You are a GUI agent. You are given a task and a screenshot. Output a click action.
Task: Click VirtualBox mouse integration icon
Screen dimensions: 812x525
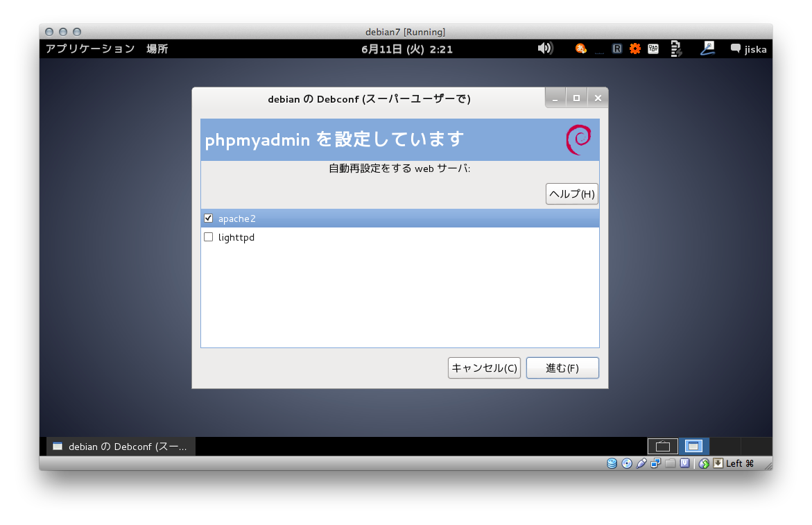[x=704, y=463]
